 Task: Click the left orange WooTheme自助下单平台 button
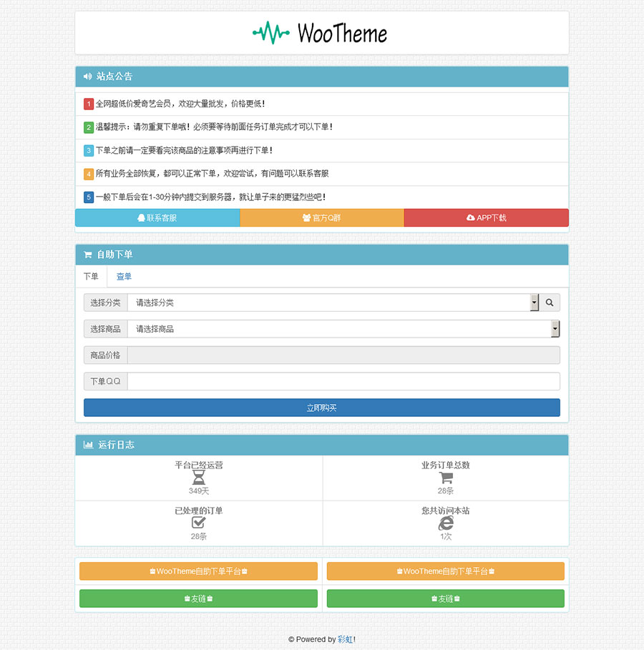point(198,571)
